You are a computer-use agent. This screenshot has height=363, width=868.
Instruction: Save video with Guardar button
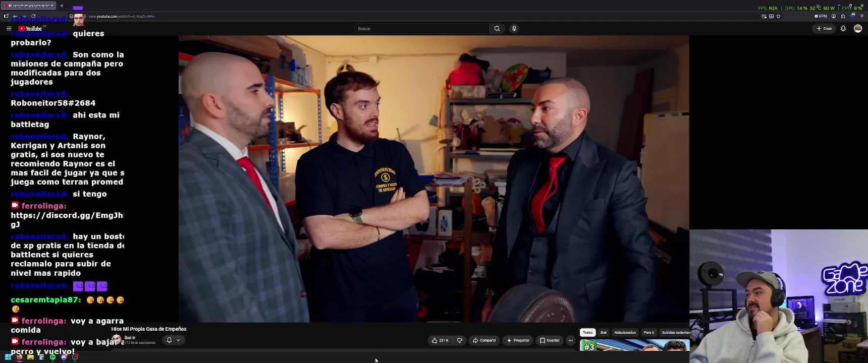(550, 340)
